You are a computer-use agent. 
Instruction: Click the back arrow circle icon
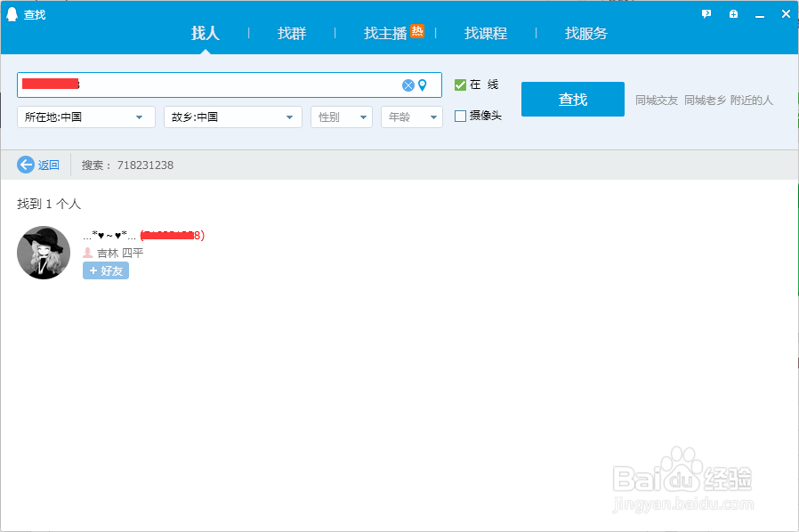point(26,165)
